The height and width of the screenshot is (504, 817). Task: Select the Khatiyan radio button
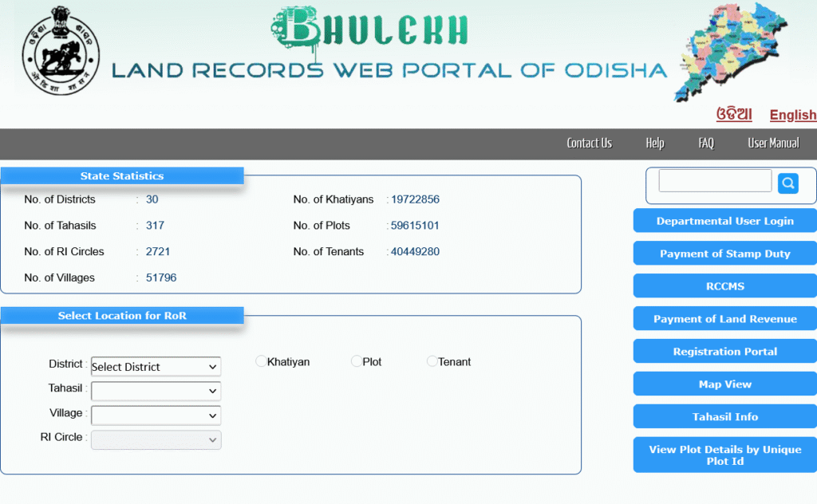coord(261,361)
